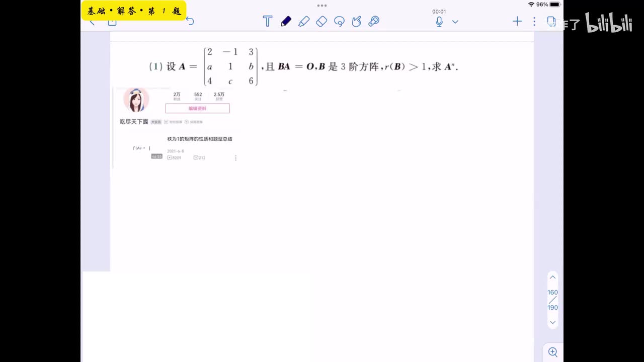The width and height of the screenshot is (644, 362).
Task: Tap the 552 following count
Action: [198, 95]
